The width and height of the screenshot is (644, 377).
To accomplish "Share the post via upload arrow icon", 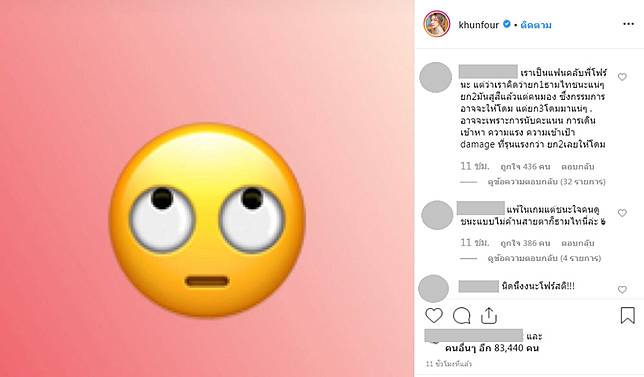I will [x=489, y=315].
